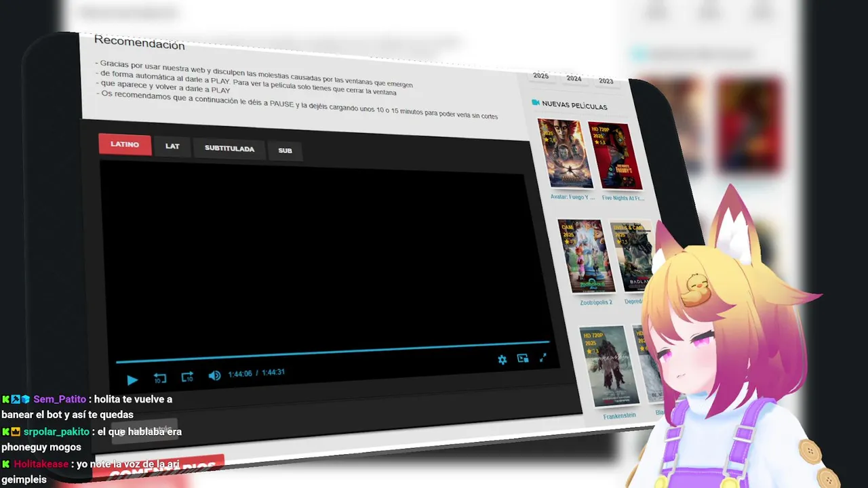Switch to the SUBTITULADA tab
Screen dimensions: 868x488
[229, 148]
